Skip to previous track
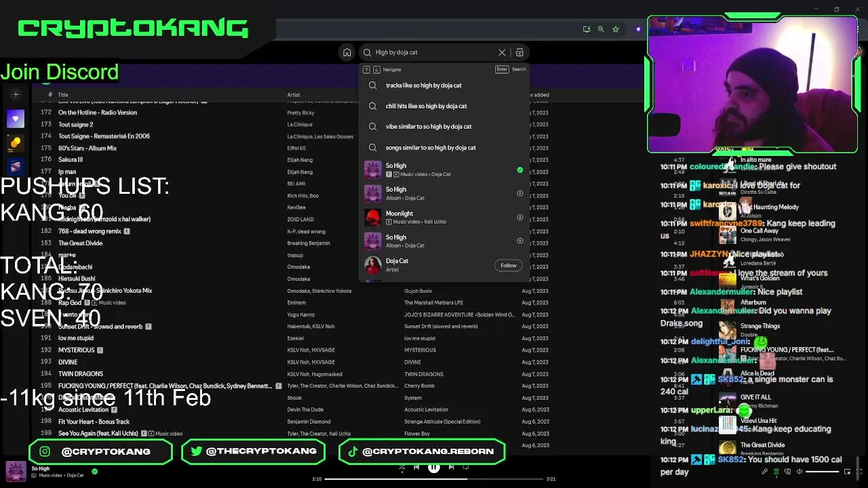 coord(416,466)
